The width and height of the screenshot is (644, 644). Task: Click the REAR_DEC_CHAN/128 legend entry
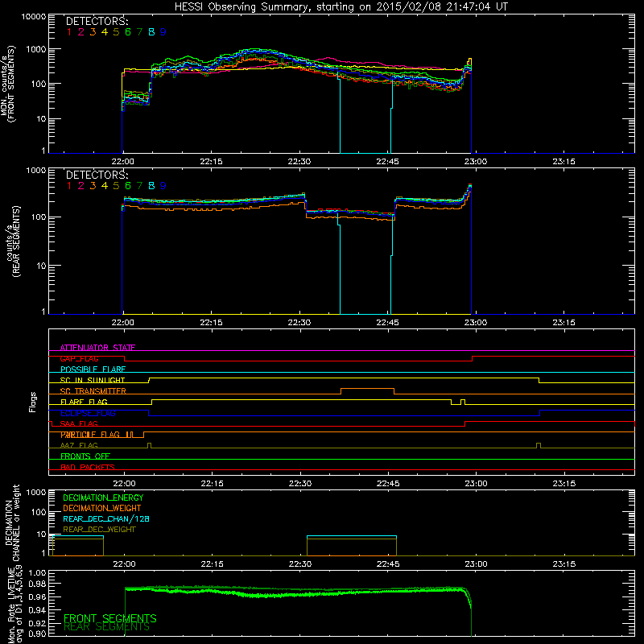[106, 519]
